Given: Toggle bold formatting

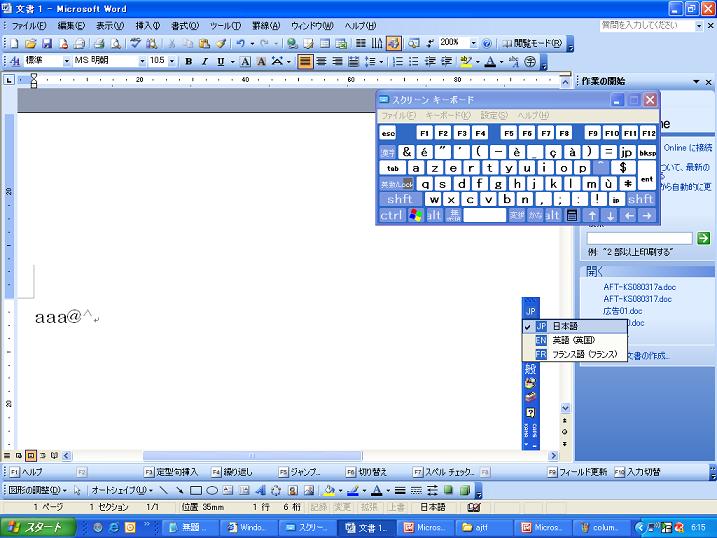Looking at the screenshot, I should [188, 61].
